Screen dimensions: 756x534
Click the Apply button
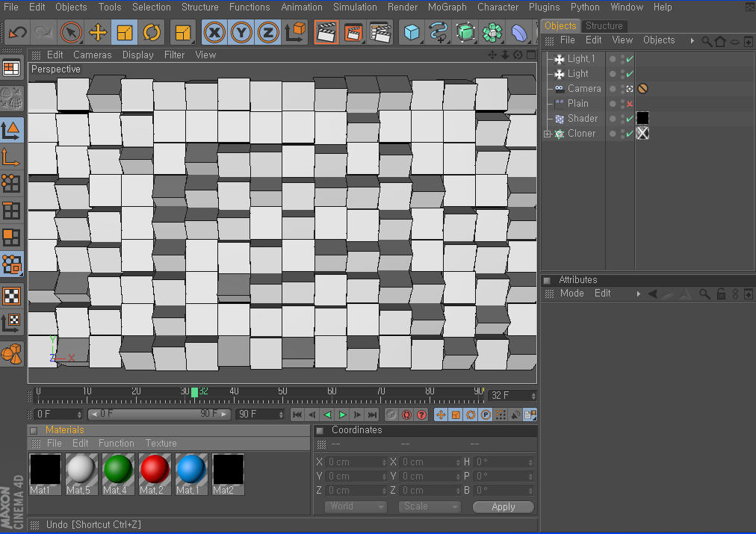click(x=504, y=507)
